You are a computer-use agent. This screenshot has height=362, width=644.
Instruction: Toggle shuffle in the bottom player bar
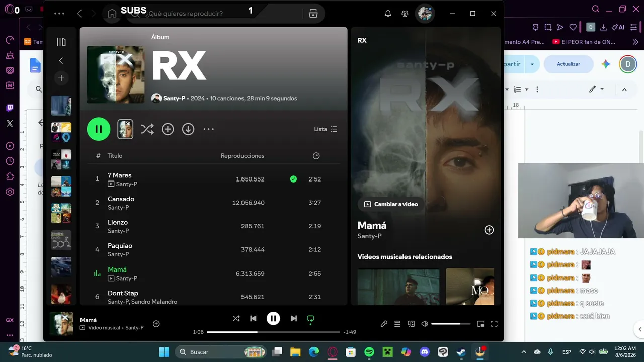coord(236,318)
